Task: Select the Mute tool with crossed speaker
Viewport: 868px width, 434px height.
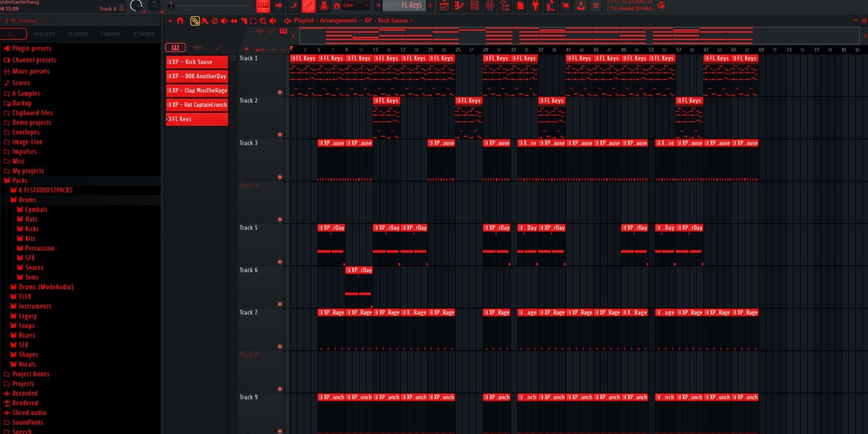Action: (x=224, y=21)
